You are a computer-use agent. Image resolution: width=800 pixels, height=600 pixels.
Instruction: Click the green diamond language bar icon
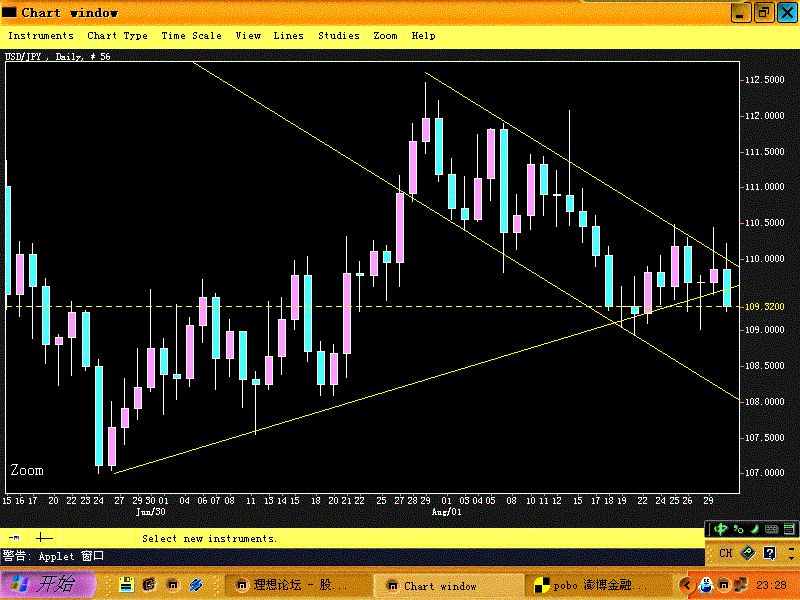pos(748,553)
